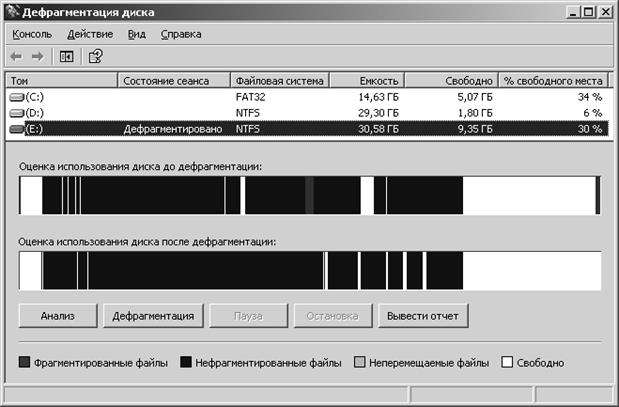Click the Disk Defragmenter title bar icon
Viewport: 619px width, 407px height.
(x=12, y=12)
